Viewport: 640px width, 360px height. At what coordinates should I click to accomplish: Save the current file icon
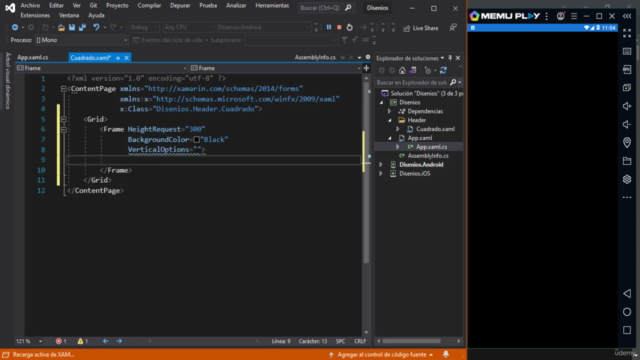(72, 27)
